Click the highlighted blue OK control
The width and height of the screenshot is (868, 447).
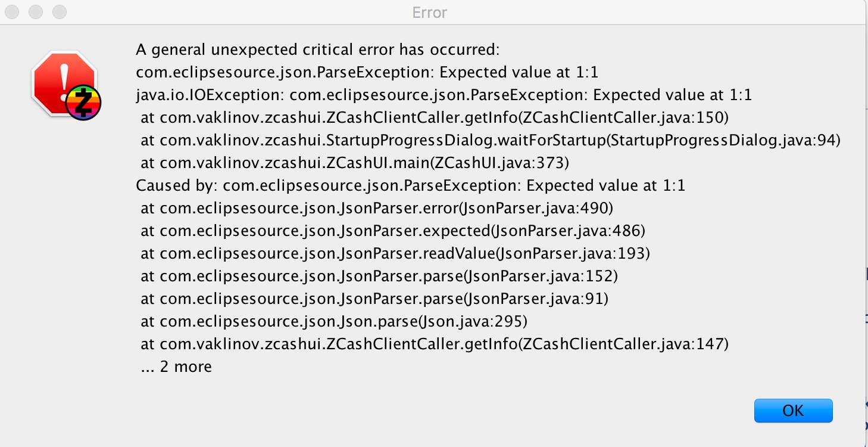(794, 410)
